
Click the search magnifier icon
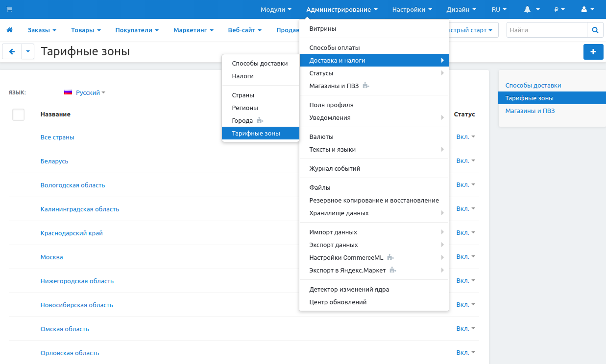pyautogui.click(x=595, y=30)
